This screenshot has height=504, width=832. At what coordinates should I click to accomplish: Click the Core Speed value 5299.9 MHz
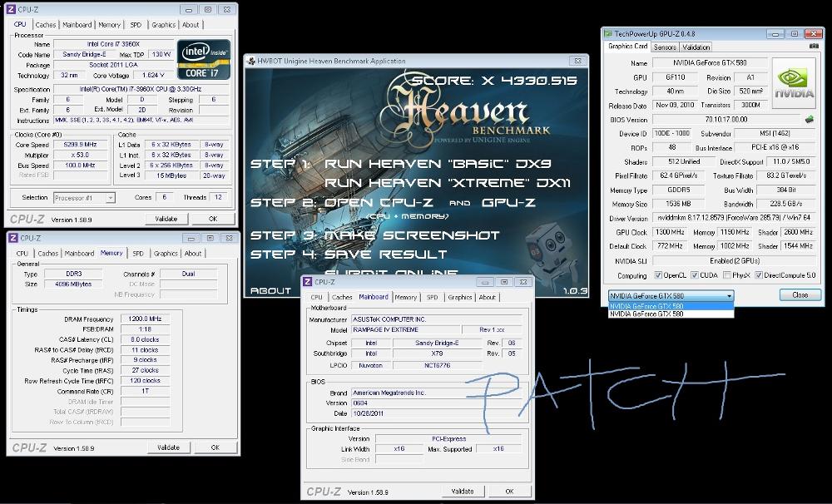(78, 145)
